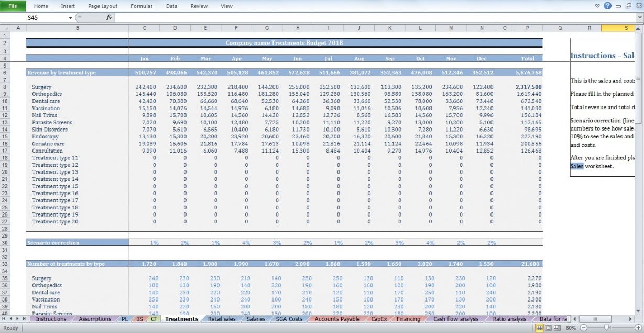
Task: Open Excel Help with the question mark icon
Action: (607, 6)
